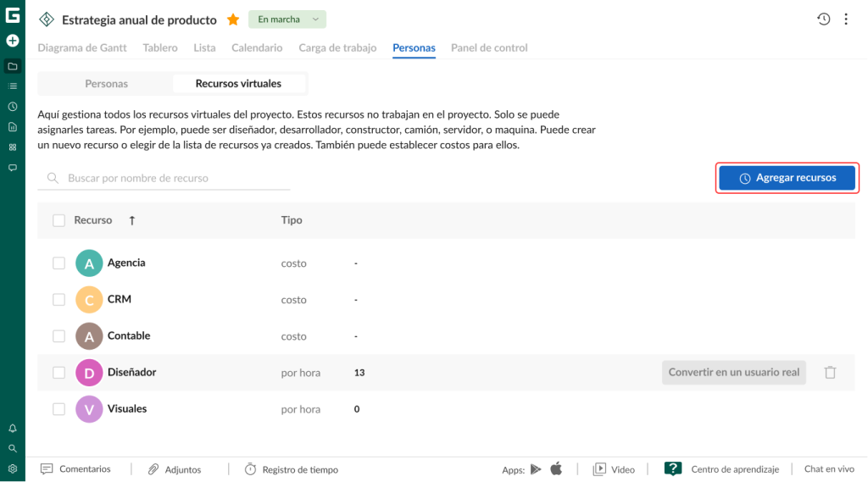Click the sidebar search magnifier icon
868x482 pixels.
point(12,449)
